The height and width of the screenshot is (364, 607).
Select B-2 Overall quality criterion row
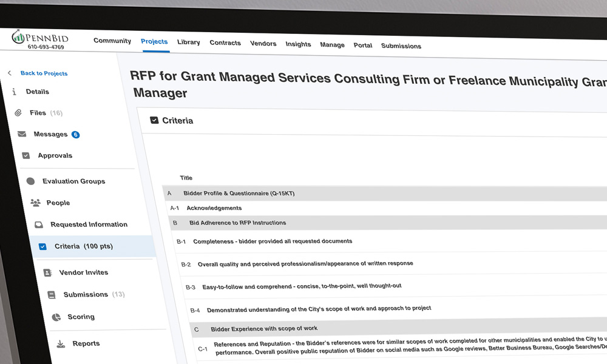pyautogui.click(x=392, y=263)
